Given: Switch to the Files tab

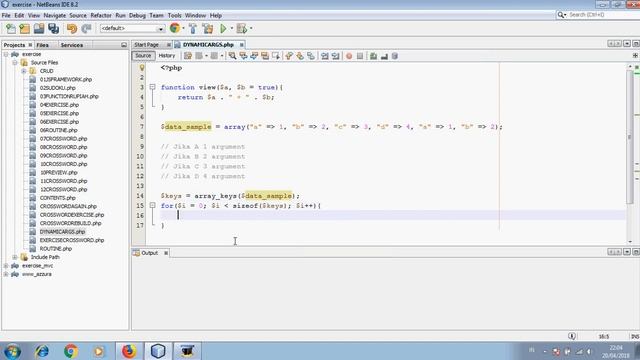Looking at the screenshot, I should click(x=42, y=45).
